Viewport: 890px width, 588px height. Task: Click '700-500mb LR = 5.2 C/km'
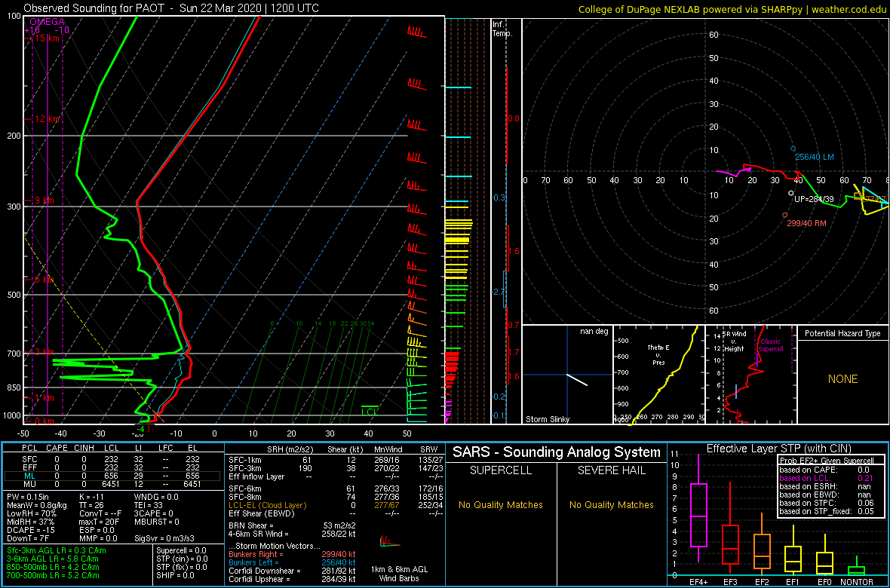[53, 575]
